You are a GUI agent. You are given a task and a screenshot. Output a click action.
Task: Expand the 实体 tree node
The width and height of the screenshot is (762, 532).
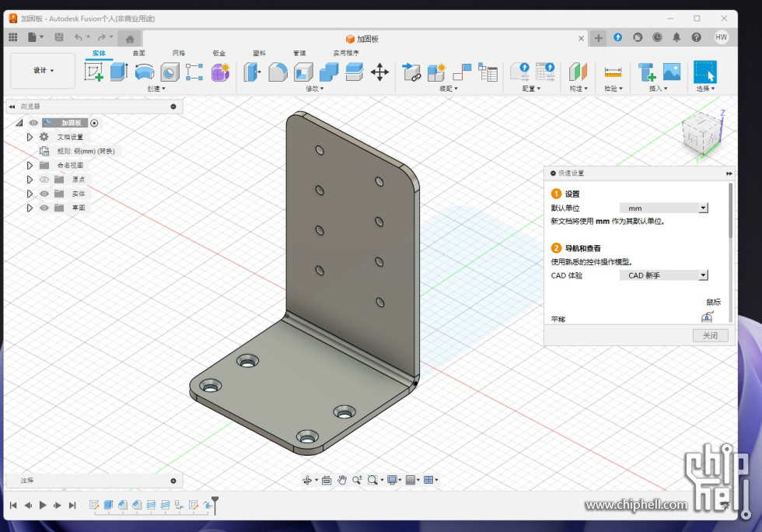(30, 194)
